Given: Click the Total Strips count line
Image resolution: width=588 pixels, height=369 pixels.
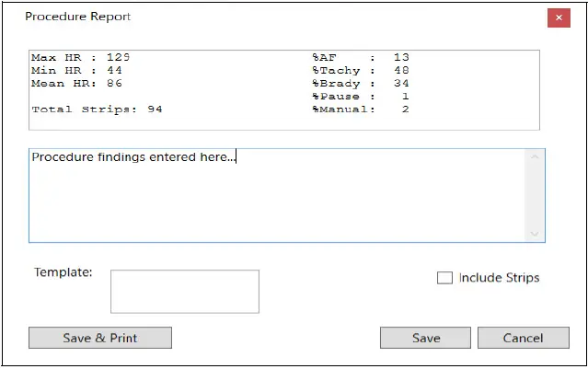Looking at the screenshot, I should point(97,109).
